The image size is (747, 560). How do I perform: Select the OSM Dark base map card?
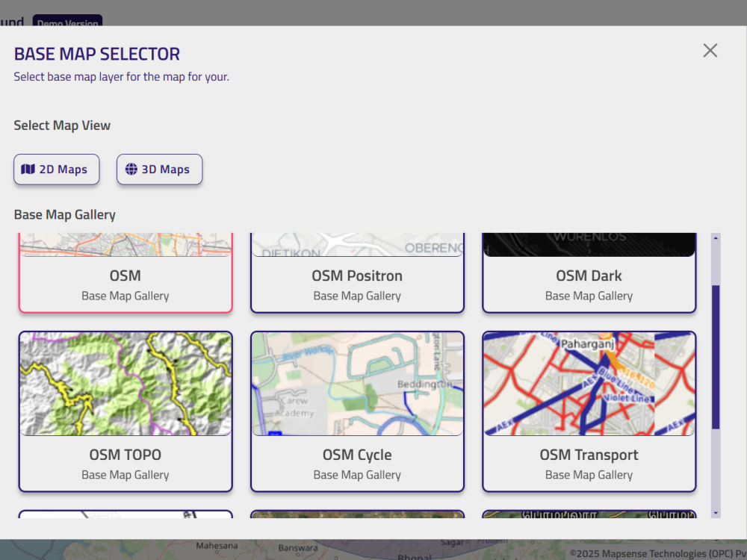click(589, 273)
